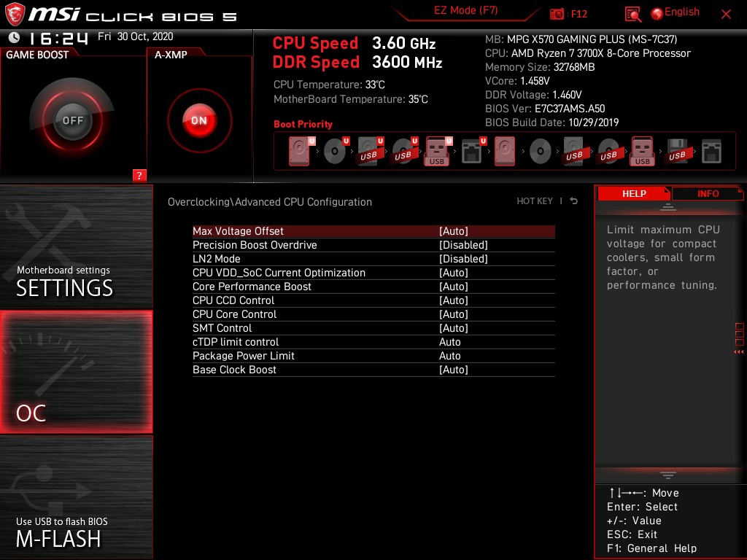This screenshot has height=560, width=747.
Task: Select the UEFI USB hard disk boot icon
Action: pyautogui.click(x=371, y=151)
